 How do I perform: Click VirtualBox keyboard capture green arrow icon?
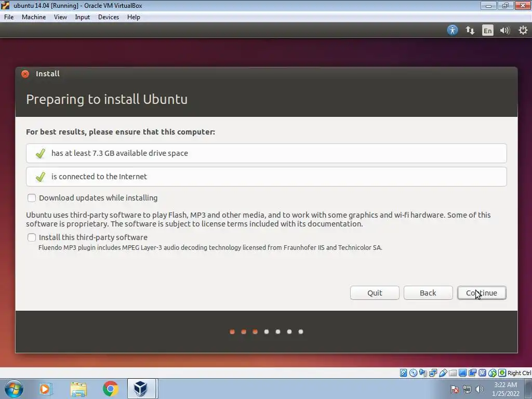[502, 373]
